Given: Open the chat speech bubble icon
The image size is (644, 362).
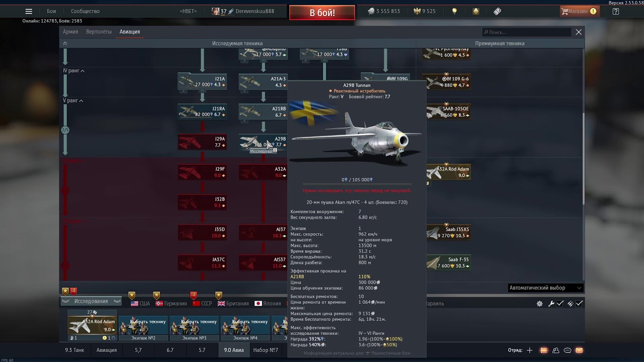Looking at the screenshot, I should point(568,350).
